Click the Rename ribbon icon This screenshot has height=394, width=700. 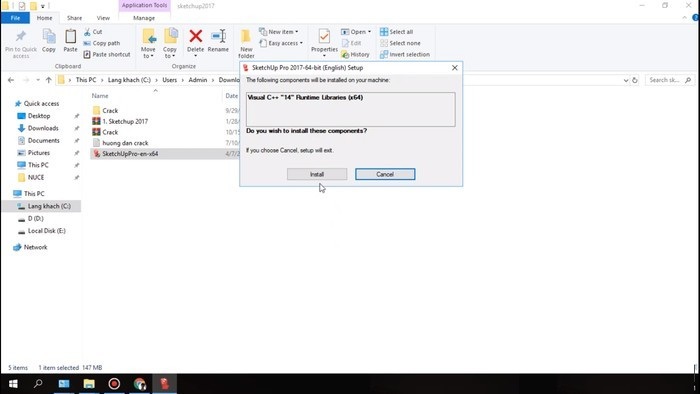pyautogui.click(x=218, y=36)
